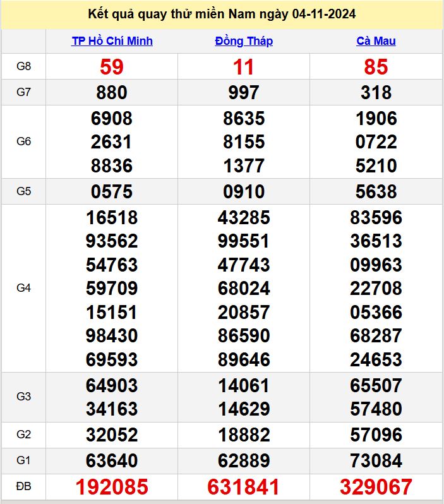Select the G6 row label
Screen dimensions: 444x504
pos(23,141)
